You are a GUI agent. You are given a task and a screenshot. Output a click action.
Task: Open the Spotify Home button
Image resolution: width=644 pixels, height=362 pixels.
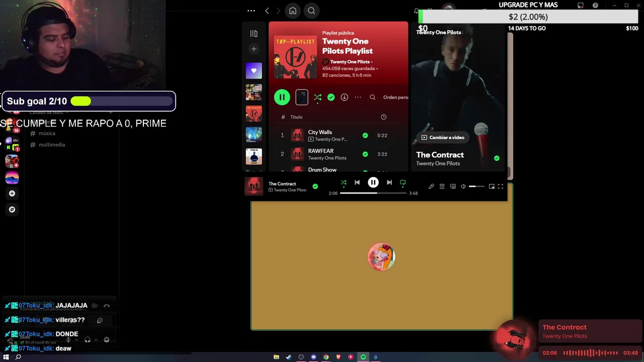pos(293,11)
